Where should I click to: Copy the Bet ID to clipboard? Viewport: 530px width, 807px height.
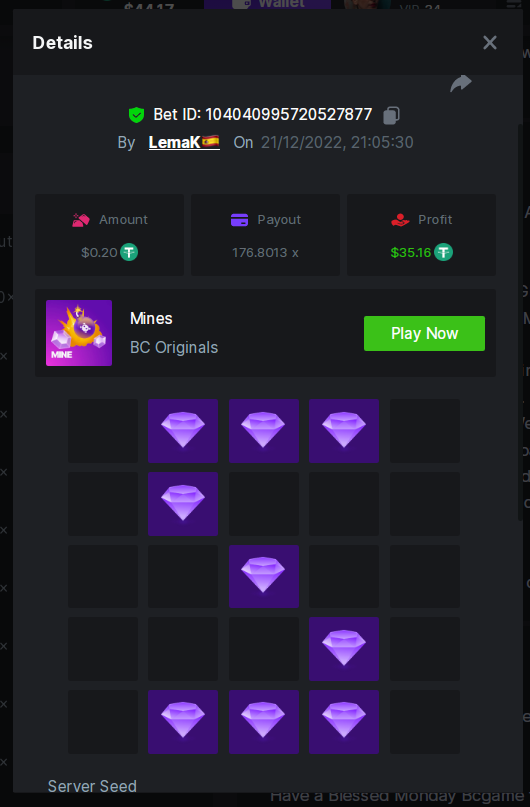(x=391, y=115)
